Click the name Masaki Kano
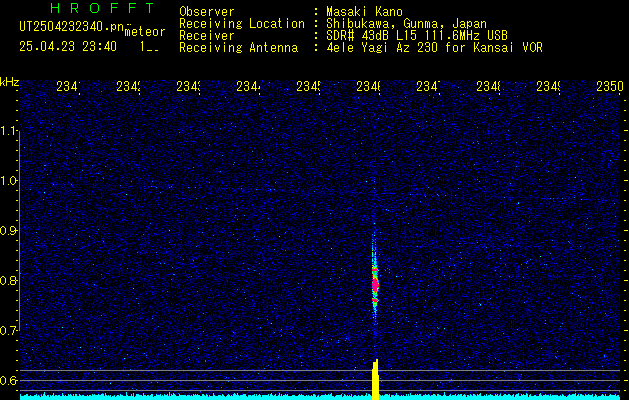This screenshot has width=629, height=400. point(364,12)
